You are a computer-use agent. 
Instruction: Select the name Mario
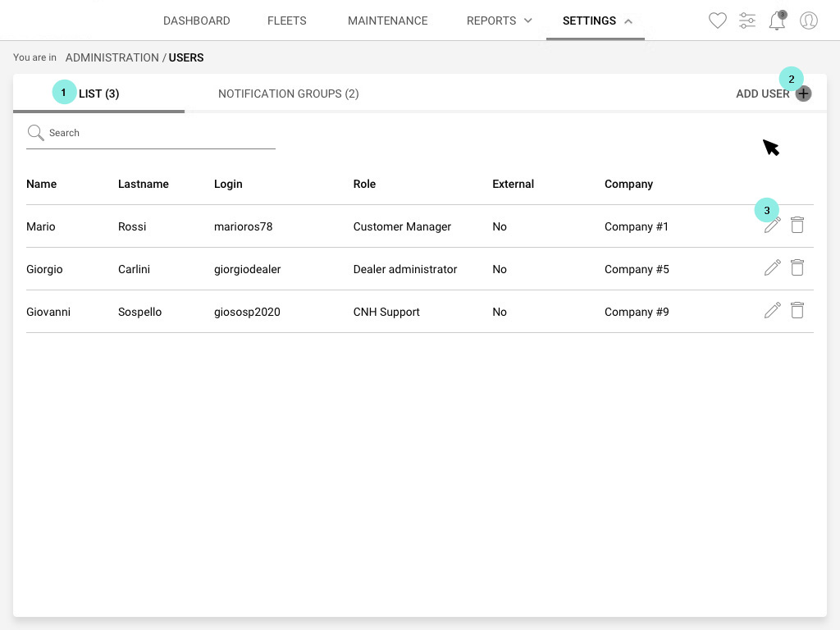tap(41, 226)
